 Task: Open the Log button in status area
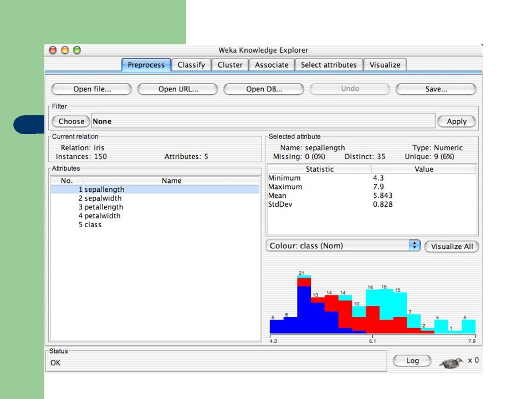pyautogui.click(x=412, y=361)
